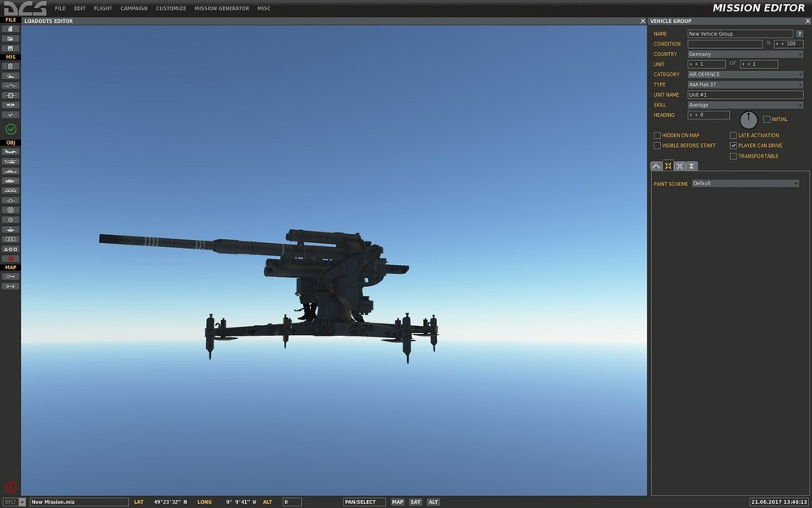Open the Paint Scheme dropdown showing Default
Image resolution: width=812 pixels, height=508 pixels.
[745, 184]
